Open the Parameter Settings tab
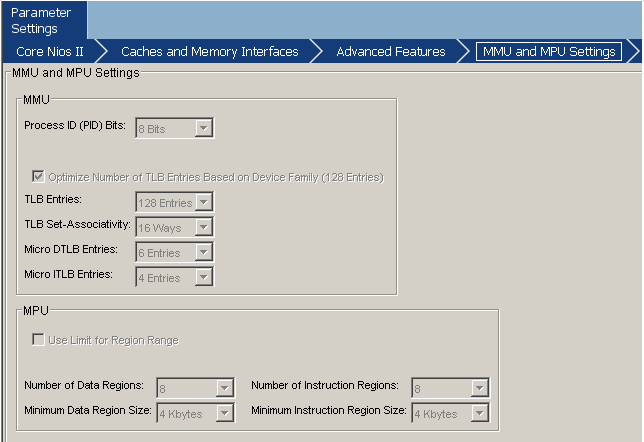644x442 pixels. (44, 20)
